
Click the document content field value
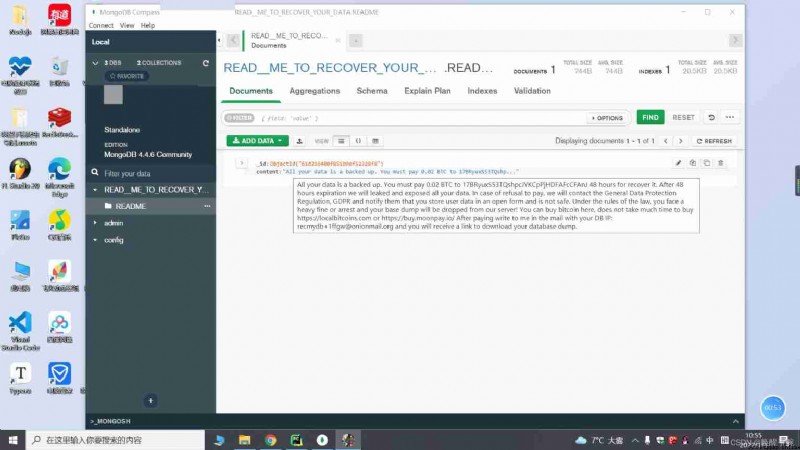coord(401,172)
